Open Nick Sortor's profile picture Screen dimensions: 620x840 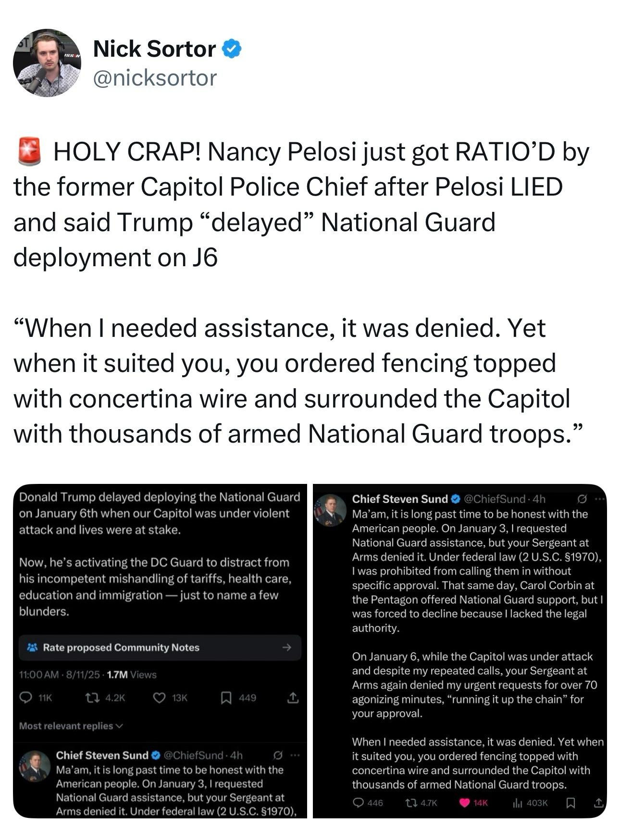pos(47,63)
